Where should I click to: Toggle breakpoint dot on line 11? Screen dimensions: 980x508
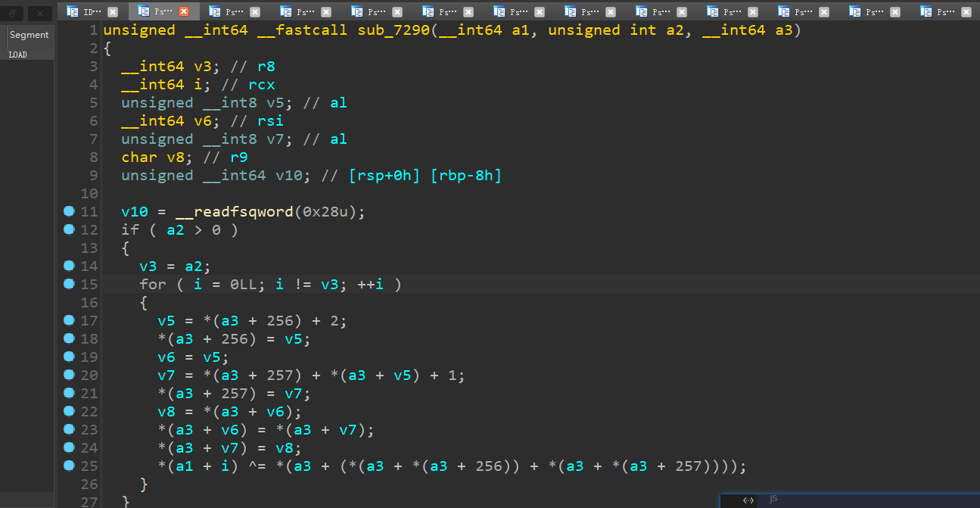point(69,211)
